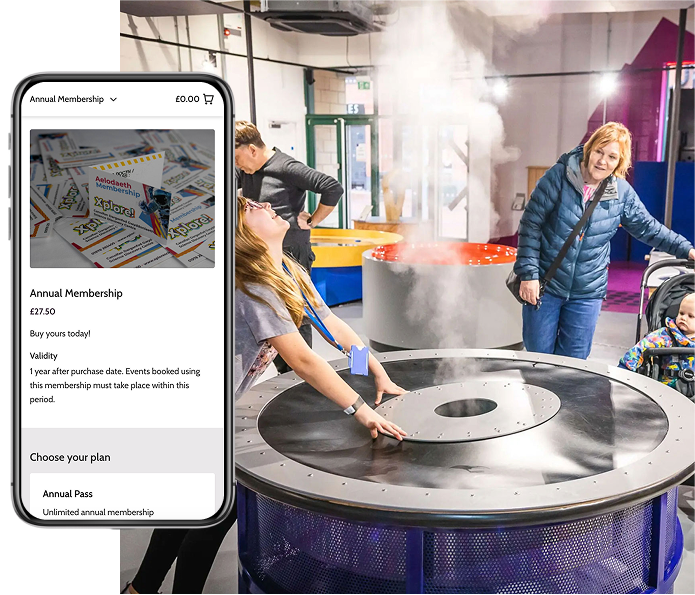Open the shopping cart icon
Image resolution: width=695 pixels, height=595 pixels.
208,99
